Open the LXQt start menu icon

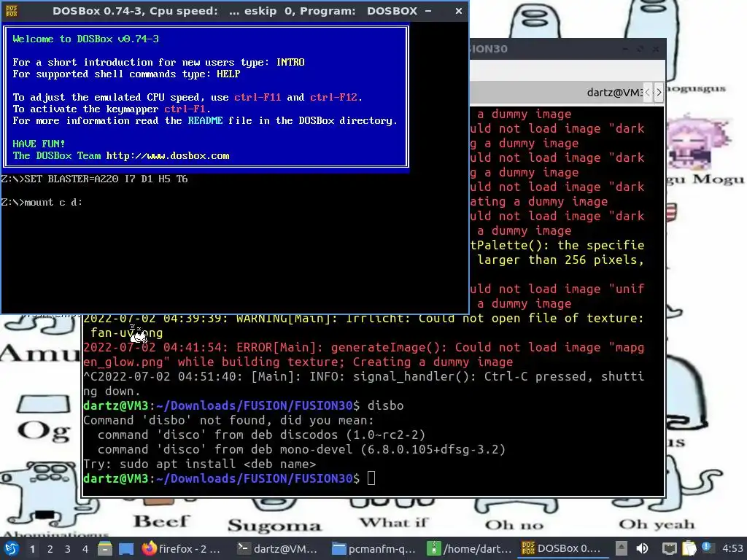(x=12, y=548)
